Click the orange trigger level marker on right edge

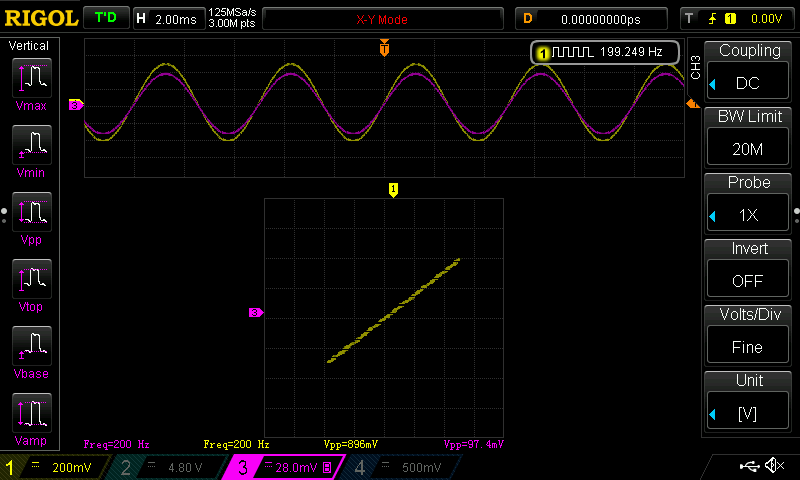[693, 104]
